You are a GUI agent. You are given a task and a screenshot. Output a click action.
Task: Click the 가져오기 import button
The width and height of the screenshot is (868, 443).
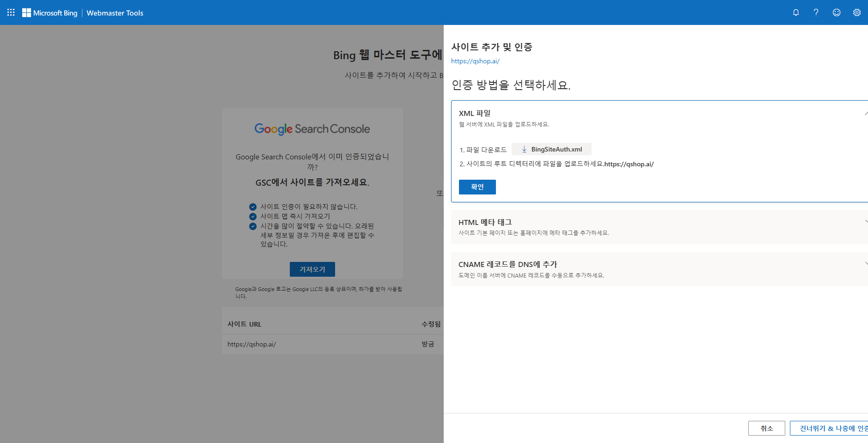pos(312,269)
